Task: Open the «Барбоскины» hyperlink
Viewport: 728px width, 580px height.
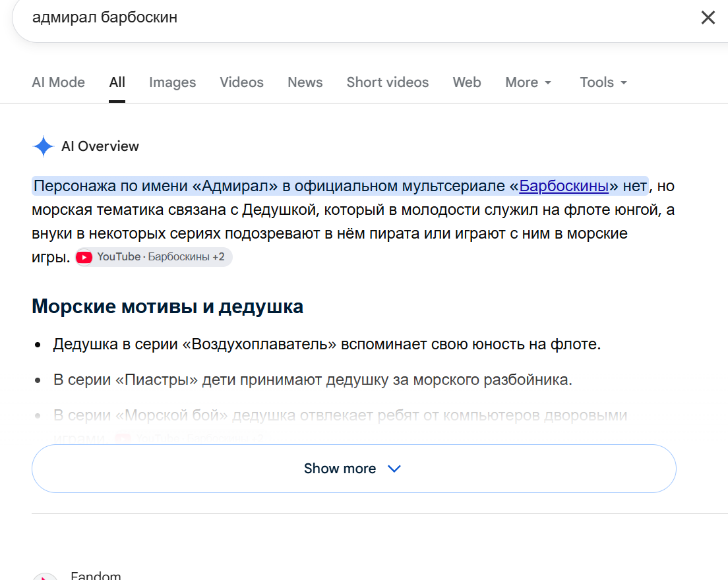Action: coord(564,186)
